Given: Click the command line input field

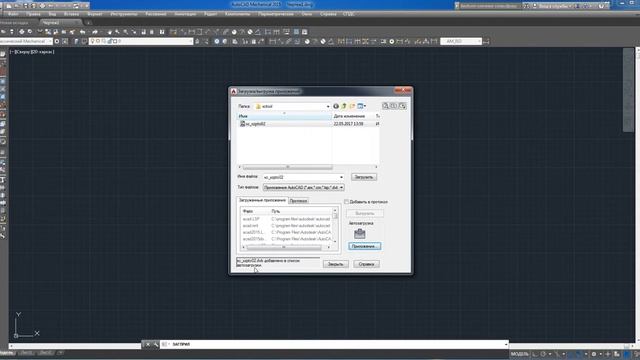Looking at the screenshot, I should [337, 344].
